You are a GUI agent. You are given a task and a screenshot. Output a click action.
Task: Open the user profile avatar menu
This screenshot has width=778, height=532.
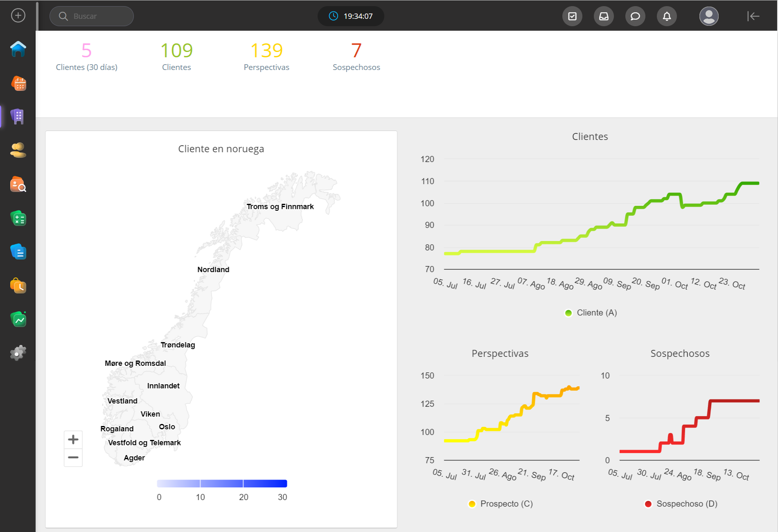pyautogui.click(x=709, y=16)
